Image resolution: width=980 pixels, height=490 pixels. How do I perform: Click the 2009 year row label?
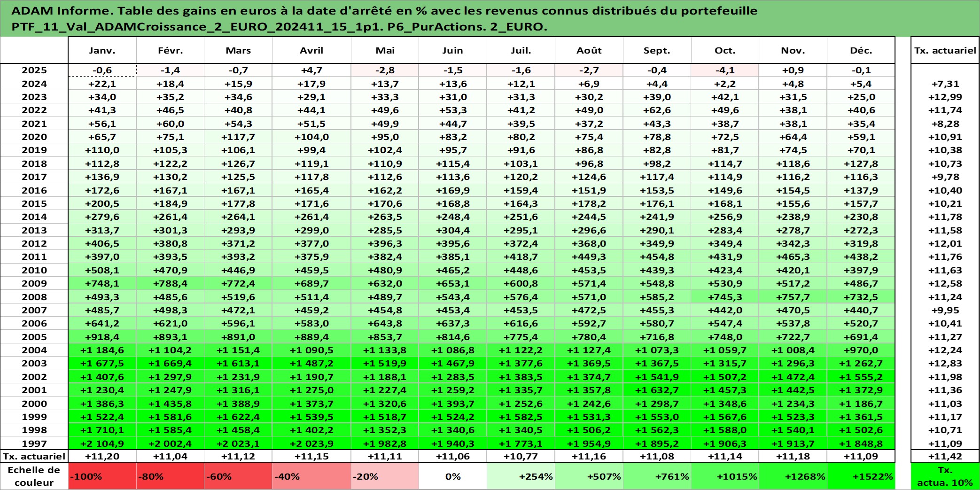(34, 283)
